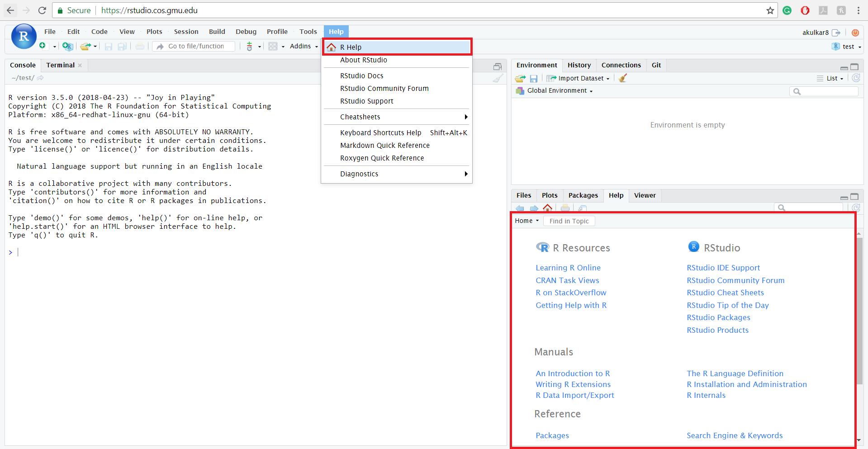Click the Save document disk icon

point(109,47)
